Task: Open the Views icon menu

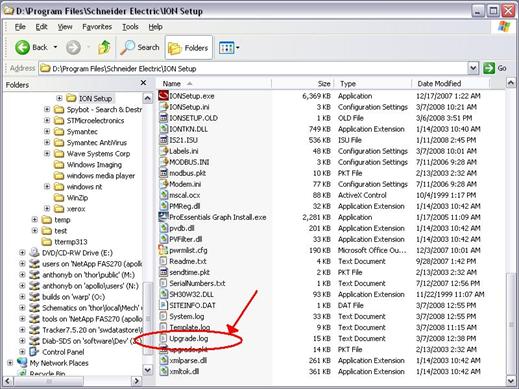Action: (x=227, y=48)
